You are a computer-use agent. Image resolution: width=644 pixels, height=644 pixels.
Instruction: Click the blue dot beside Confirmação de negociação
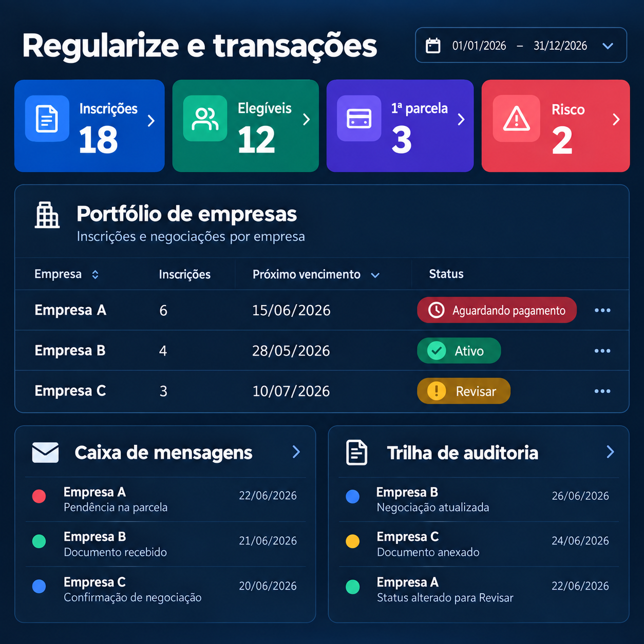click(x=39, y=586)
